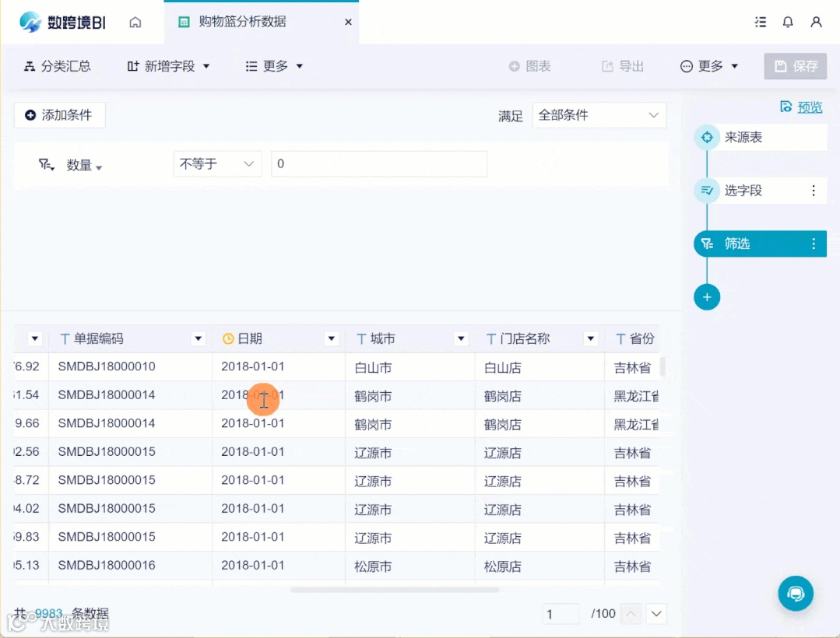
Task: Open the customer support chat button
Action: (x=796, y=593)
